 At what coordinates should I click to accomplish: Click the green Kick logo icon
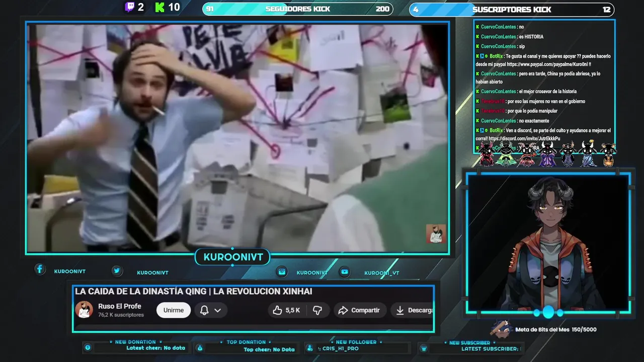pyautogui.click(x=160, y=7)
